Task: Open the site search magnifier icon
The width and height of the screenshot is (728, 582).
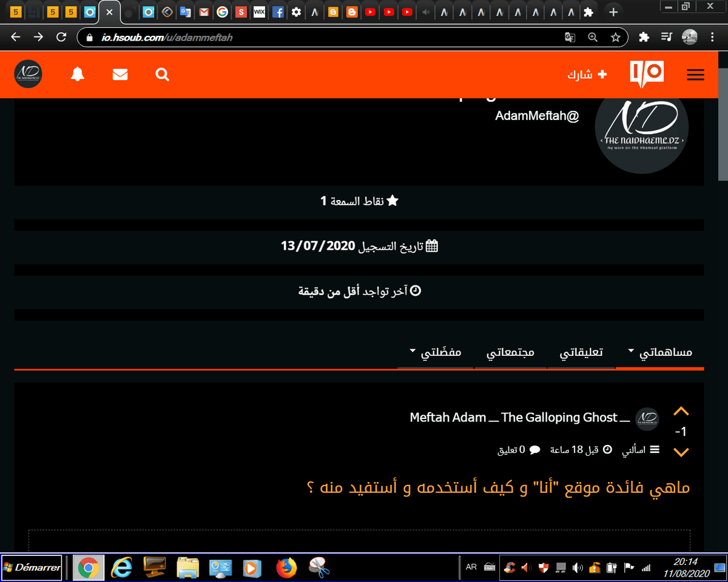Action: pyautogui.click(x=162, y=75)
